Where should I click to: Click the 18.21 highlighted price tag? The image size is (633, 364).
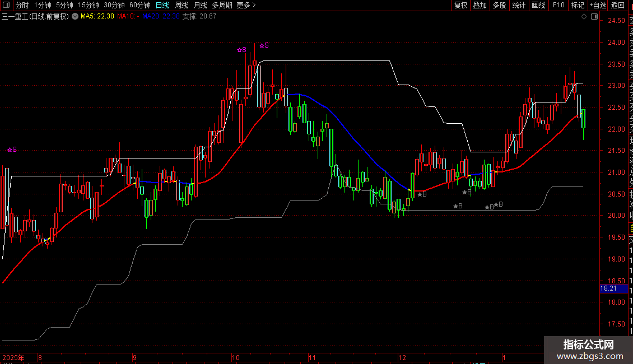(614, 288)
